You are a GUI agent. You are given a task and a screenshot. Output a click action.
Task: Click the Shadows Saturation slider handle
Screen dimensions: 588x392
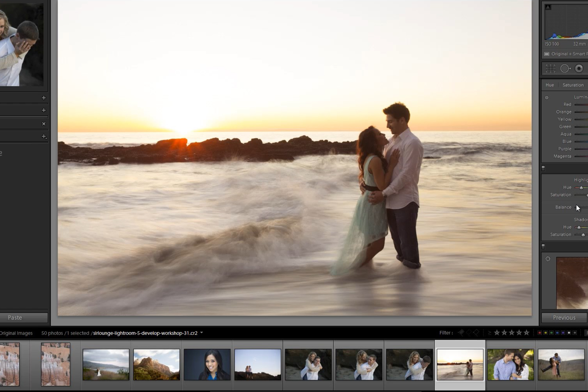(583, 235)
